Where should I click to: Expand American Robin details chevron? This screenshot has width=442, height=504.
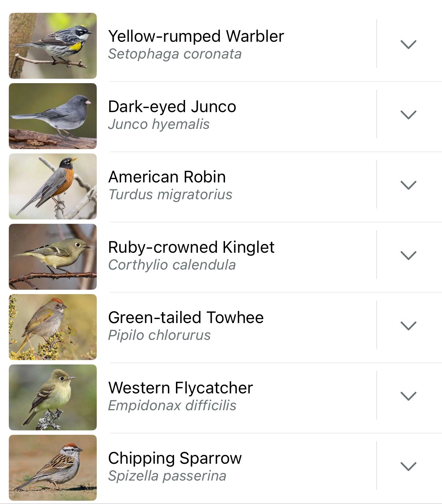click(408, 185)
